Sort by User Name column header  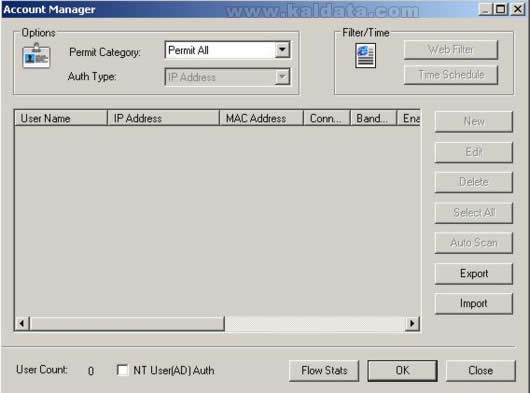point(61,118)
